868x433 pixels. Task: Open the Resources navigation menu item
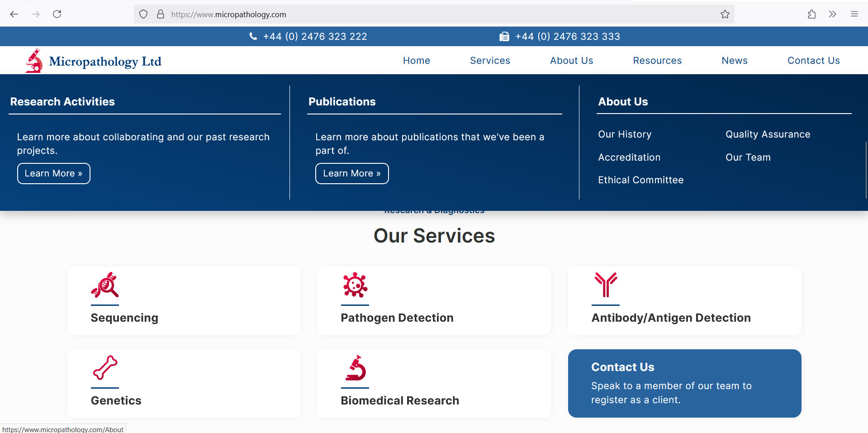pyautogui.click(x=657, y=61)
